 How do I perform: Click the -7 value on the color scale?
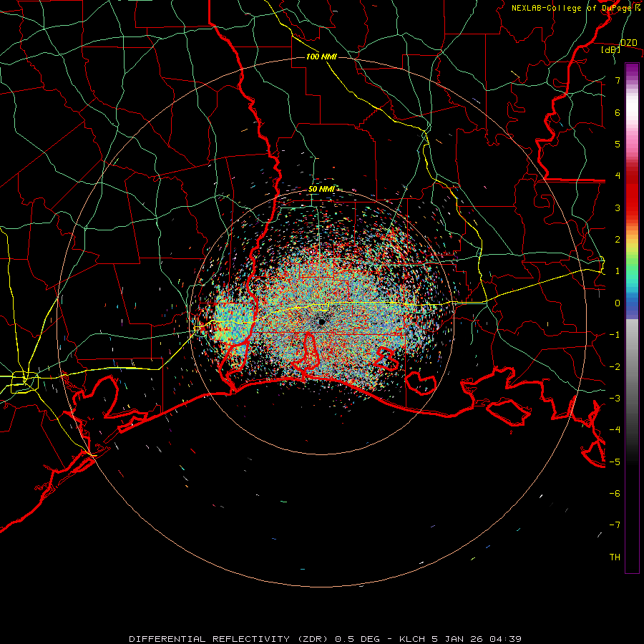pyautogui.click(x=615, y=525)
